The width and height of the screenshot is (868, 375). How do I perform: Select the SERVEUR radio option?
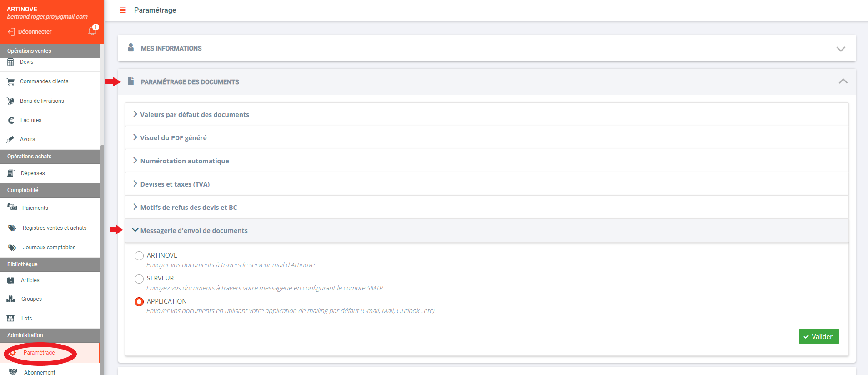[x=139, y=279]
